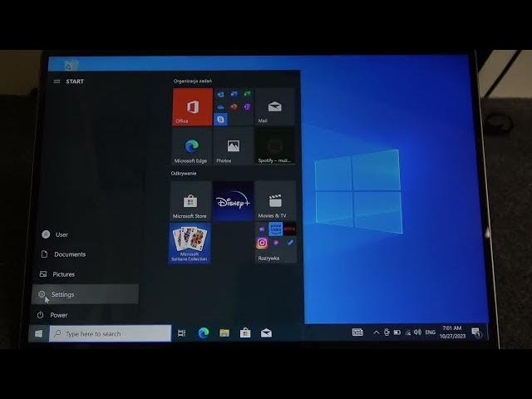Image resolution: width=532 pixels, height=399 pixels.
Task: Open the Photos tile
Action: [x=234, y=146]
